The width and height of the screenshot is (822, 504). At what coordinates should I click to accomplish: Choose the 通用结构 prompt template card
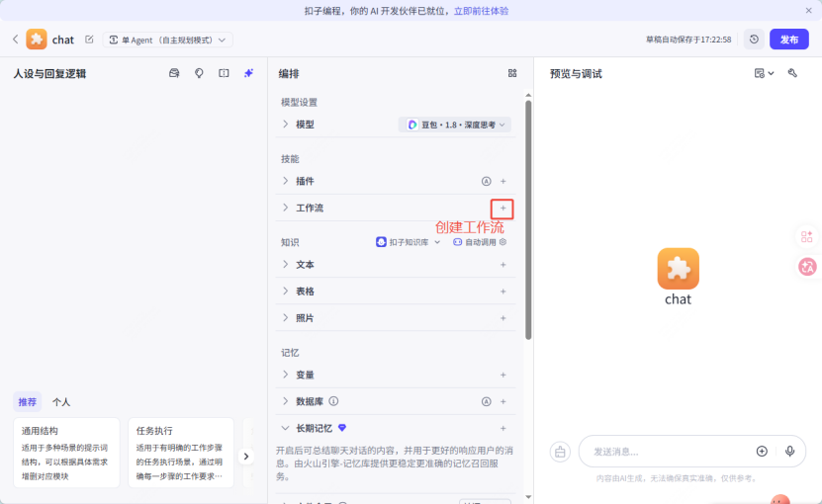pos(66,453)
